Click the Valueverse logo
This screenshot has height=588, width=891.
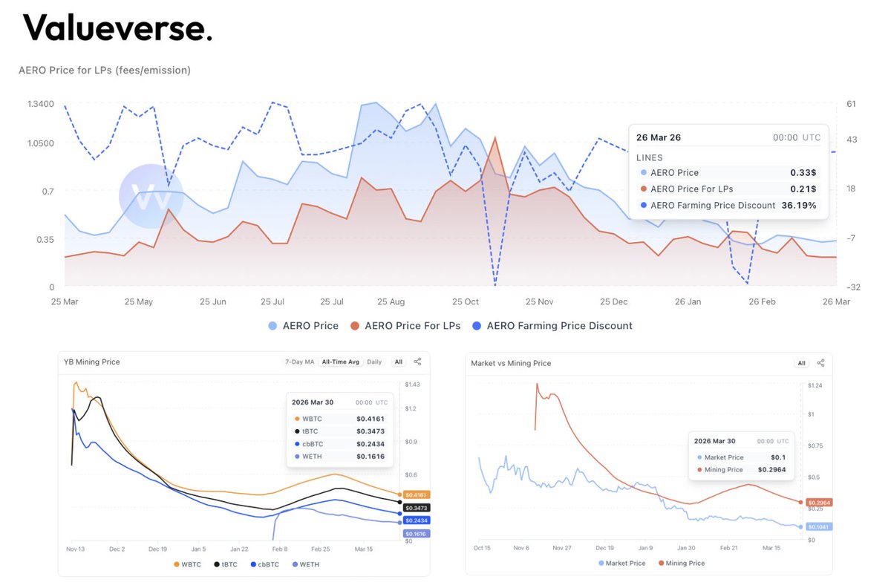118,27
